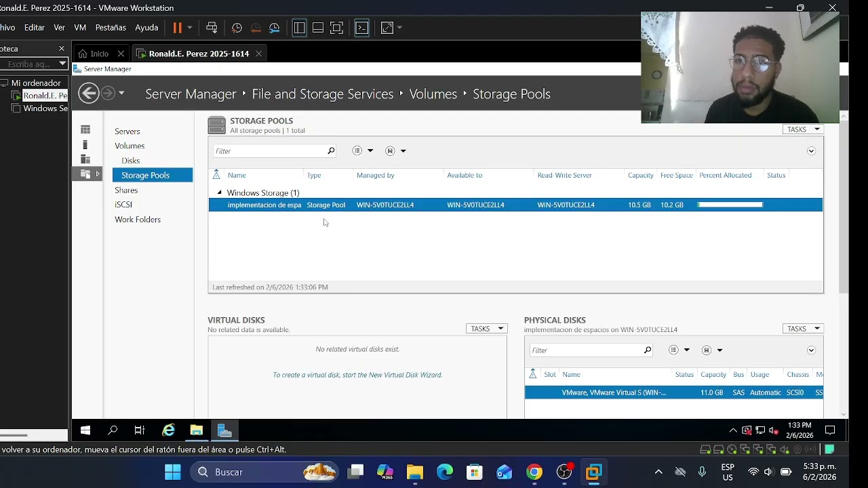Open the VM menu in VMware
This screenshot has width=868, height=488.
[80, 28]
